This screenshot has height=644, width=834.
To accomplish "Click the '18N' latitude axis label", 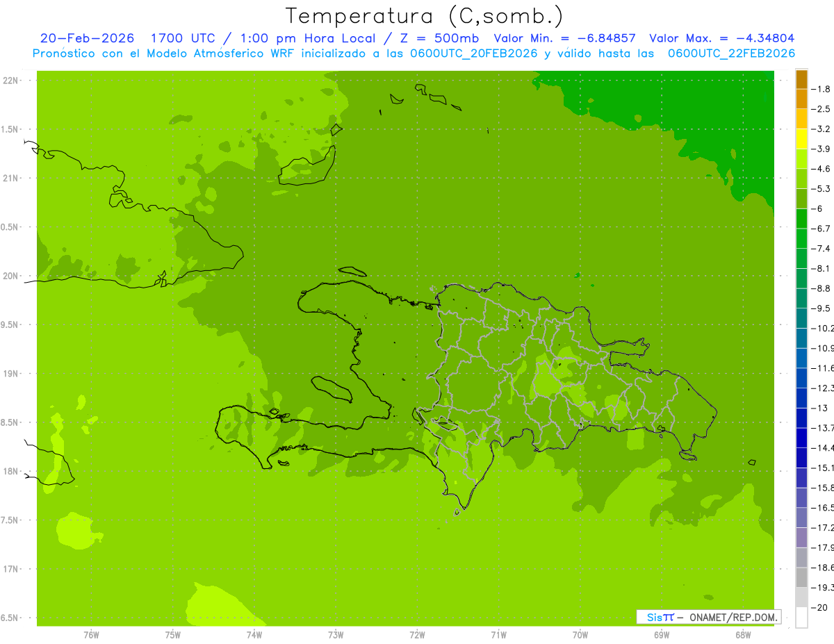I will [11, 471].
